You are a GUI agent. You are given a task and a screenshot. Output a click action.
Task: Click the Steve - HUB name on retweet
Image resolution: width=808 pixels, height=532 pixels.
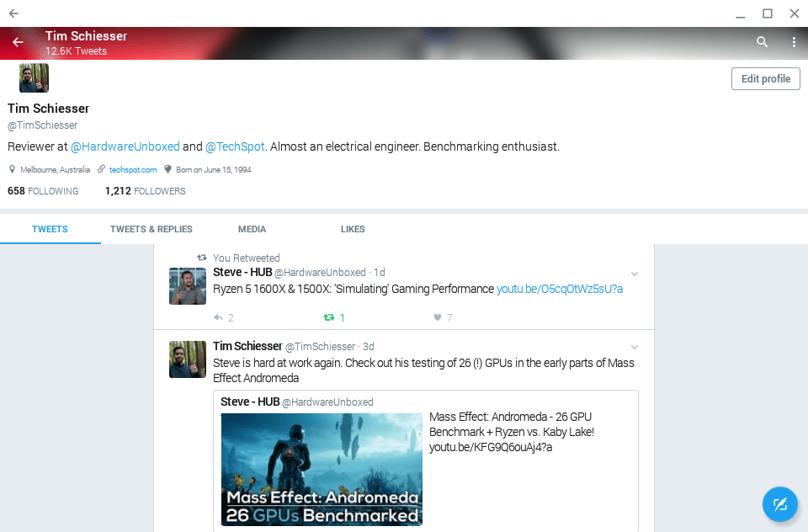pyautogui.click(x=242, y=272)
